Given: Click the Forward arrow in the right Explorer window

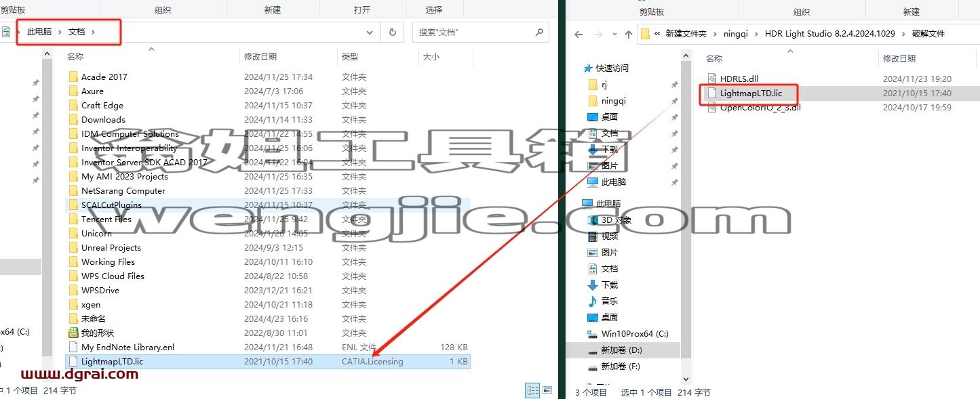Looking at the screenshot, I should (598, 34).
